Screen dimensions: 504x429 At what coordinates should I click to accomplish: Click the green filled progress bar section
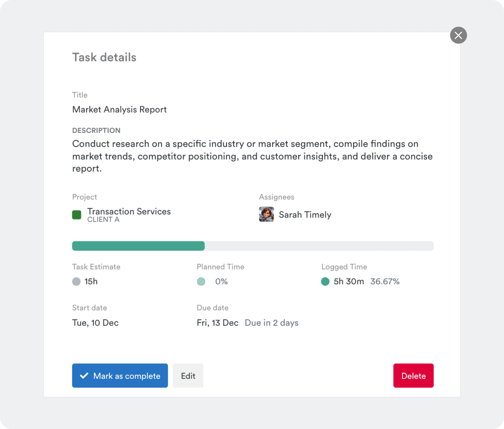click(x=138, y=246)
